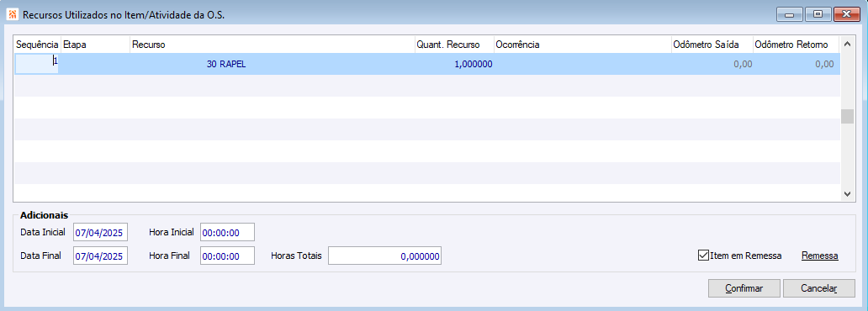
Task: Click the Data Final date field
Action: (100, 256)
